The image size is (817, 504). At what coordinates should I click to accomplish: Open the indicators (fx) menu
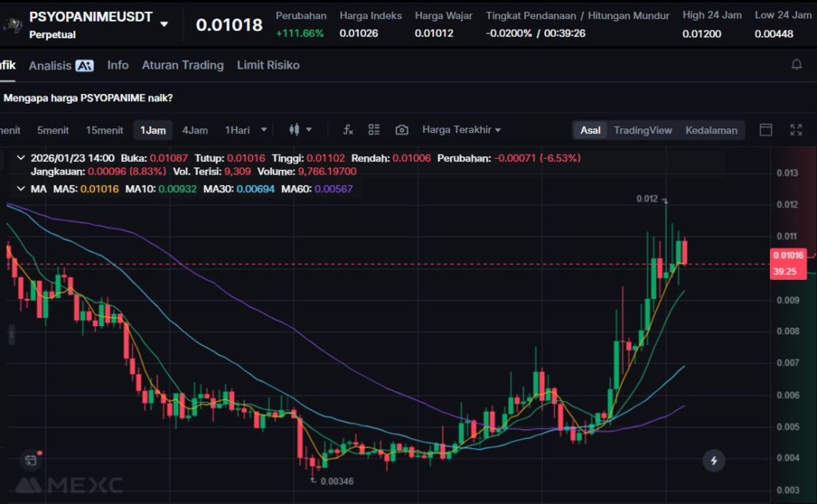[x=348, y=130]
